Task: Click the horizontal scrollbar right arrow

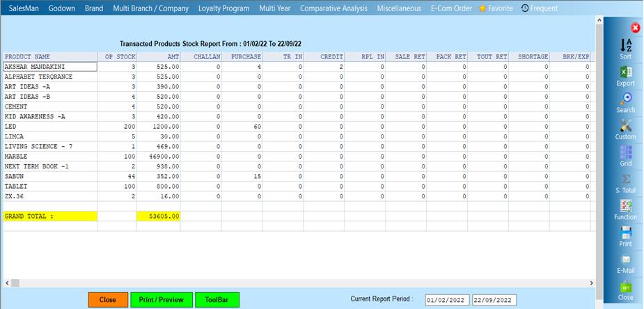Action: point(591,283)
